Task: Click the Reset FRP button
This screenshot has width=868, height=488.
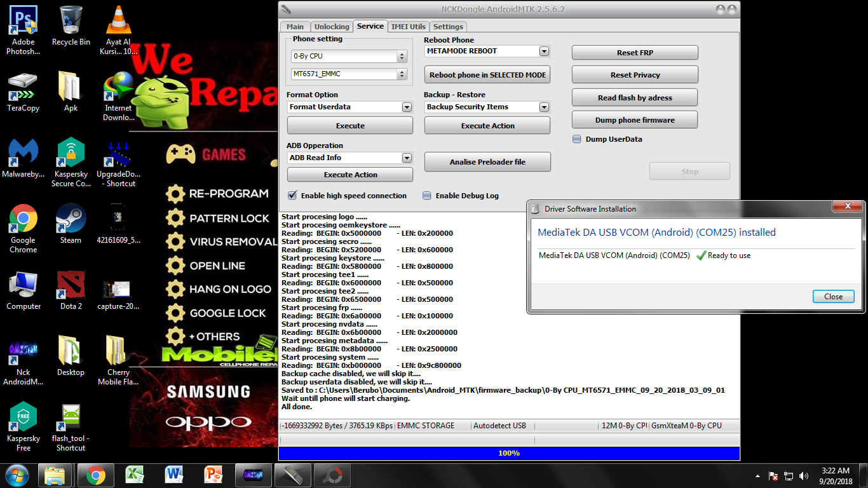Action: click(x=635, y=53)
